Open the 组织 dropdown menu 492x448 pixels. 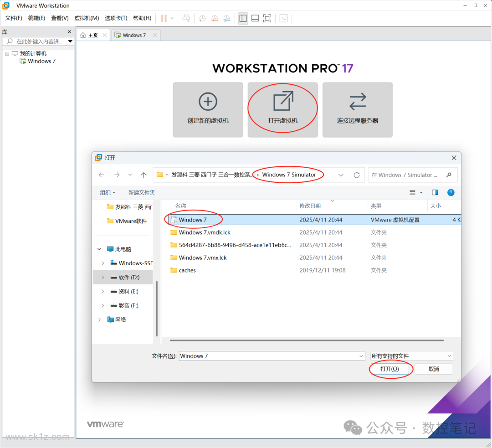click(108, 192)
